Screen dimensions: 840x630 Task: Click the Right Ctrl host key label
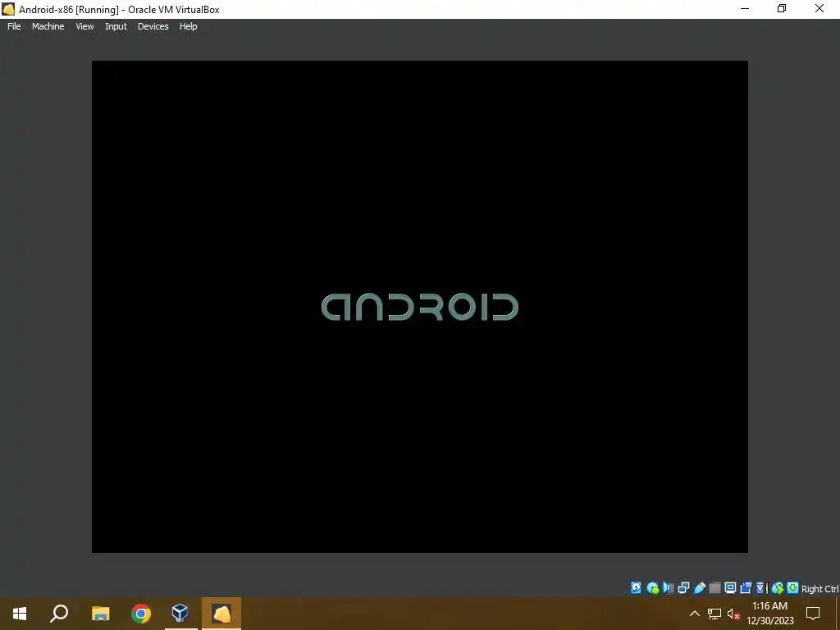coord(819,589)
